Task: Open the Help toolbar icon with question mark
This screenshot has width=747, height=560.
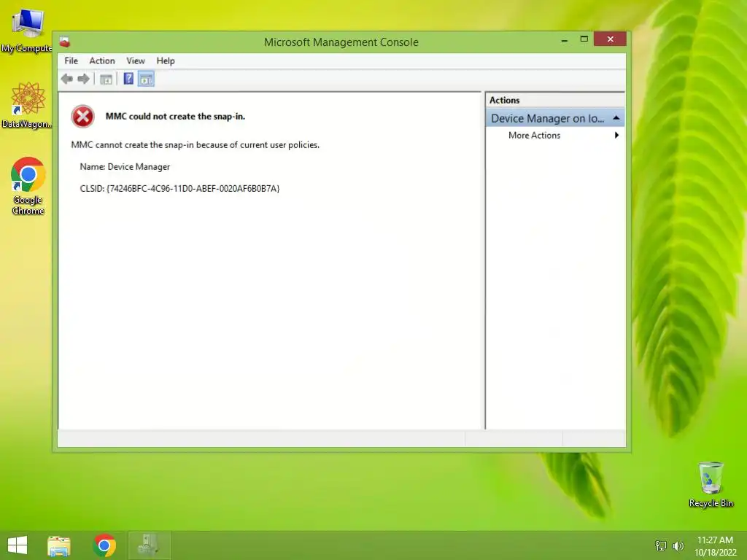Action: (128, 79)
